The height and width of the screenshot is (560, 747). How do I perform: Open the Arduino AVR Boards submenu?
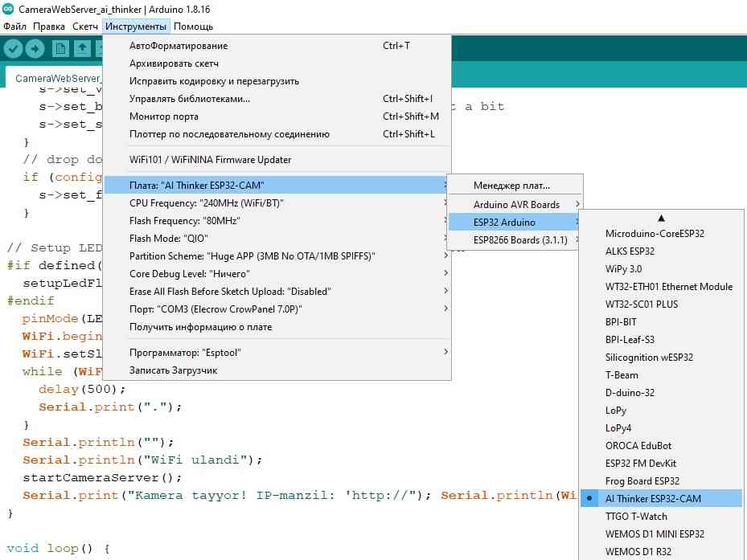click(x=516, y=204)
